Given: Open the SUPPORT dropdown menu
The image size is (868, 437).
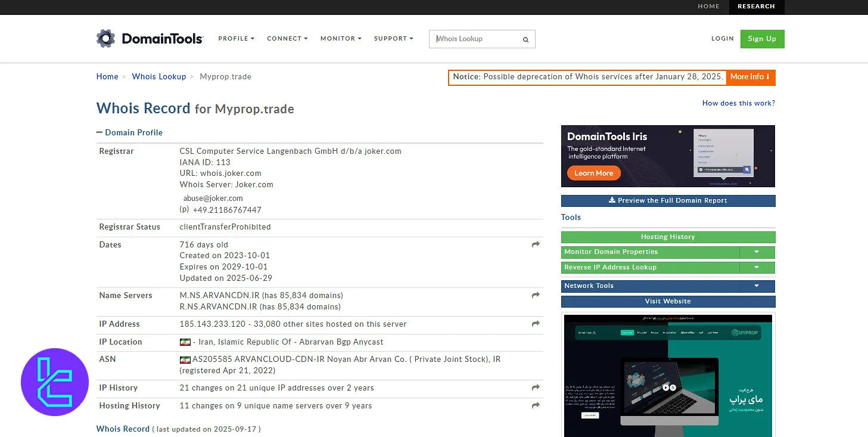Looking at the screenshot, I should 393,38.
